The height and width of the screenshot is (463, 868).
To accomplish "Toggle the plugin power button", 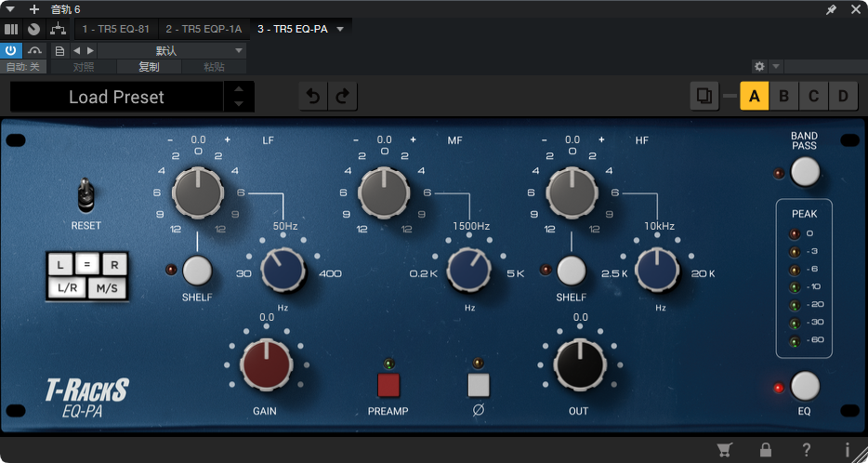I will 11,50.
